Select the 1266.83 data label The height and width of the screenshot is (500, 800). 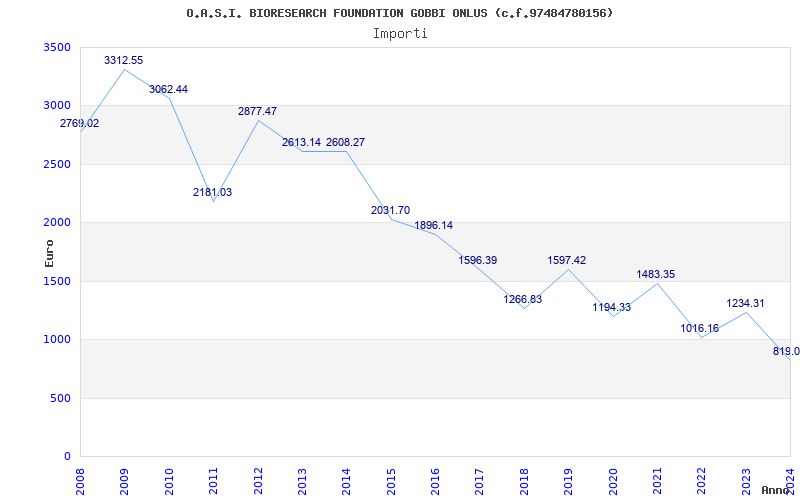[522, 299]
